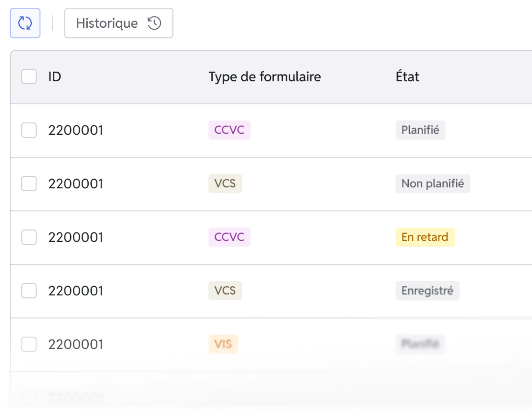
Task: Check the box for the Planifié CCVC row
Action: [x=29, y=130]
